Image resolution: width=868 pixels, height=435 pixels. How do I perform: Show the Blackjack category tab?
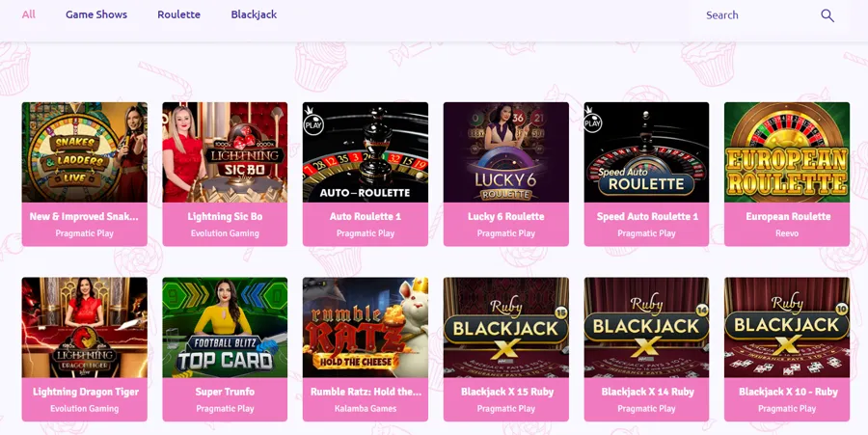point(254,14)
